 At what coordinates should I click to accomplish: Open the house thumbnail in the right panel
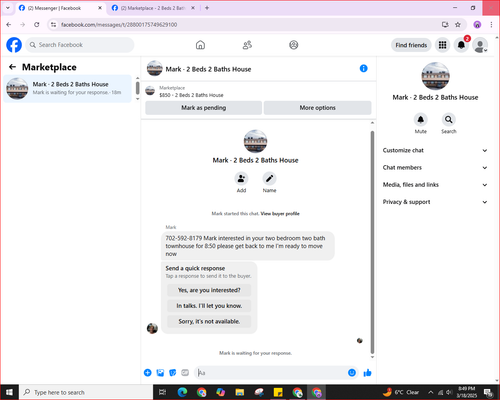pyautogui.click(x=435, y=76)
